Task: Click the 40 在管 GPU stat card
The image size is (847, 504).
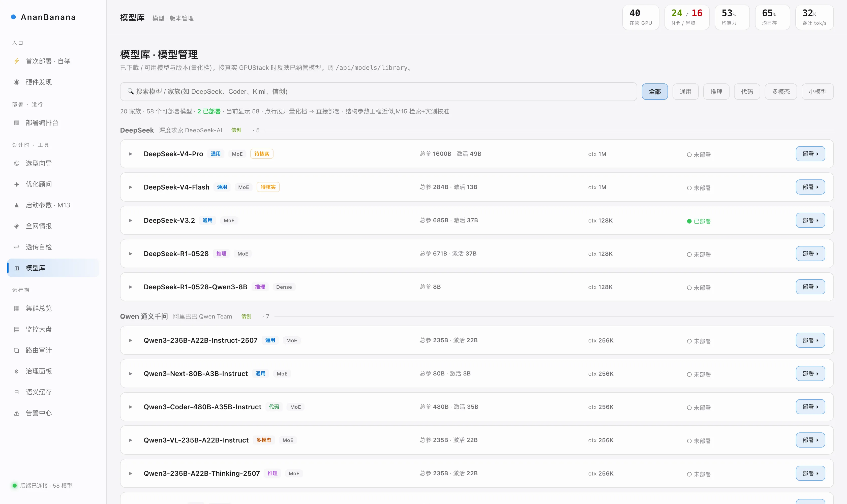Action: pos(641,17)
